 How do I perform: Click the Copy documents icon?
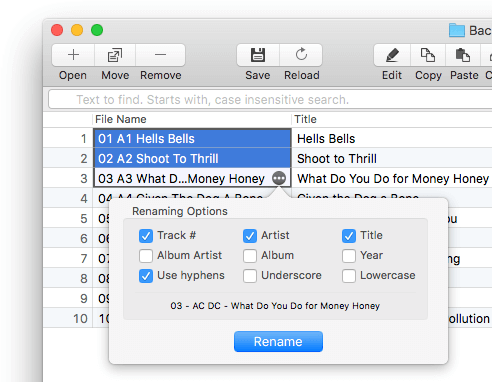tap(428, 55)
